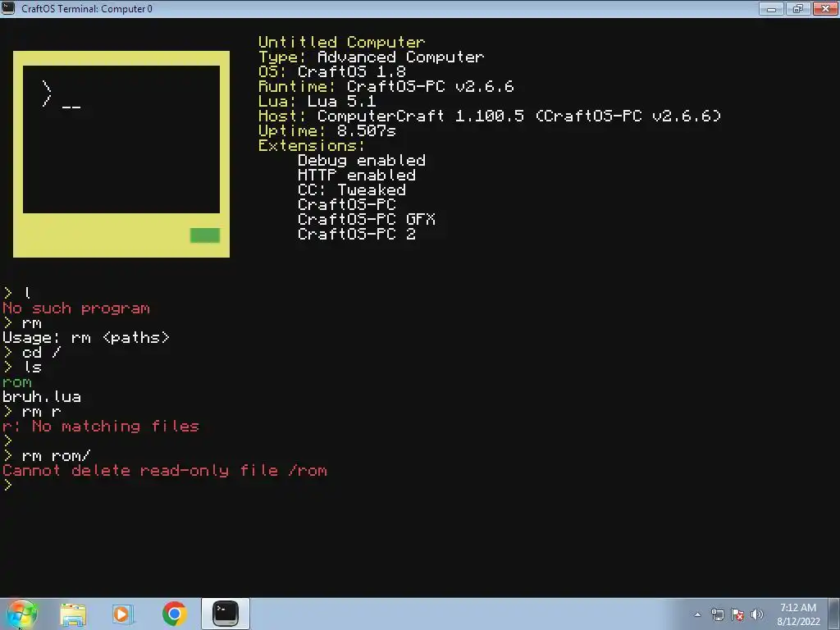Viewport: 840px width, 630px height.
Task: Click the window title 'CraftOS Terminal: Computer 0'
Action: click(x=87, y=8)
